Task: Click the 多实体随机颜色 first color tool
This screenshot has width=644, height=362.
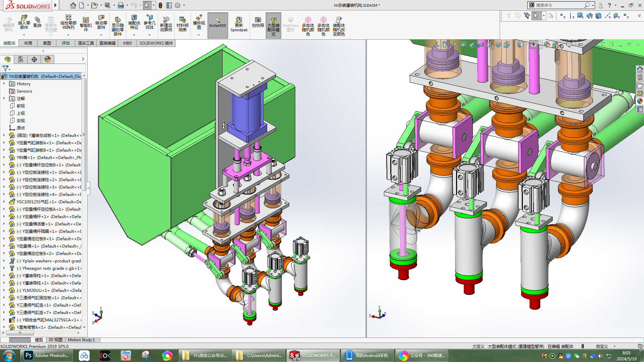Action: [x=308, y=26]
